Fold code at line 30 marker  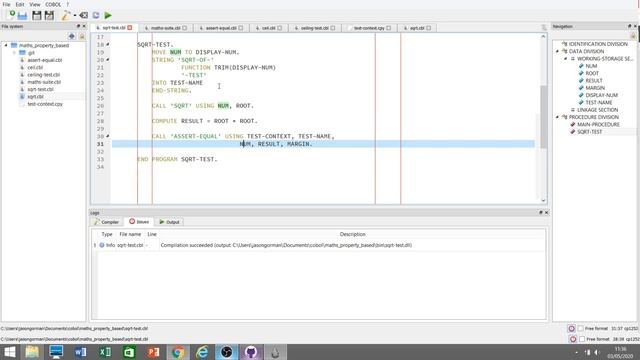click(108, 136)
